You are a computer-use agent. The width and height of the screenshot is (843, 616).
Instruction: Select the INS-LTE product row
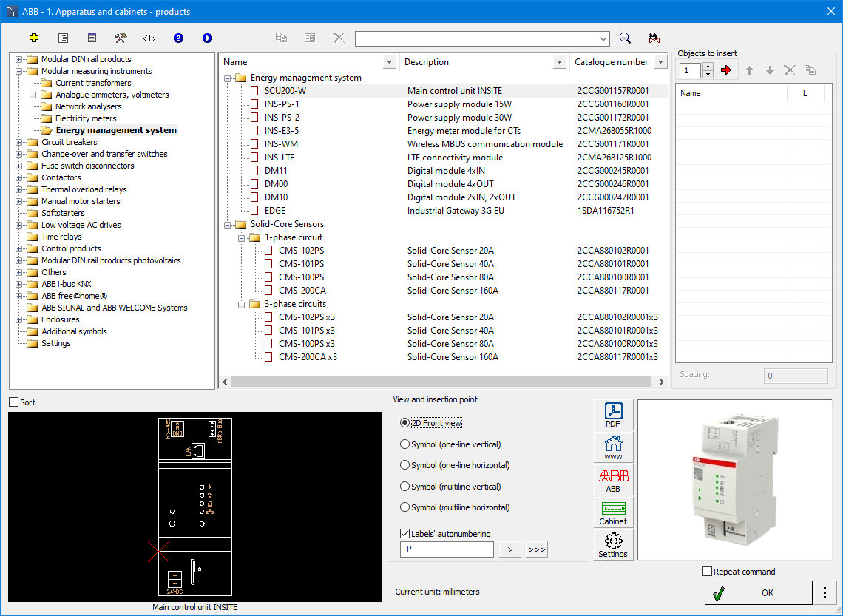[x=281, y=158]
